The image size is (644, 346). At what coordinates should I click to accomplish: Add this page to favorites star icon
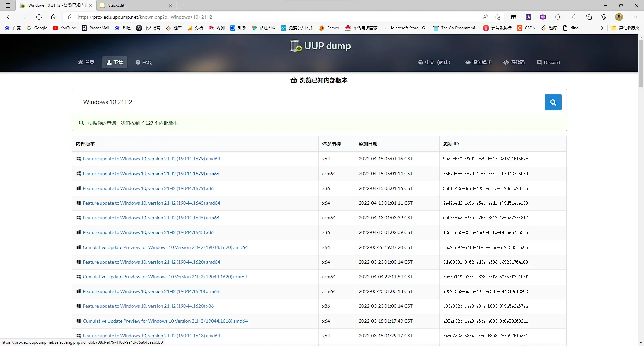[497, 17]
